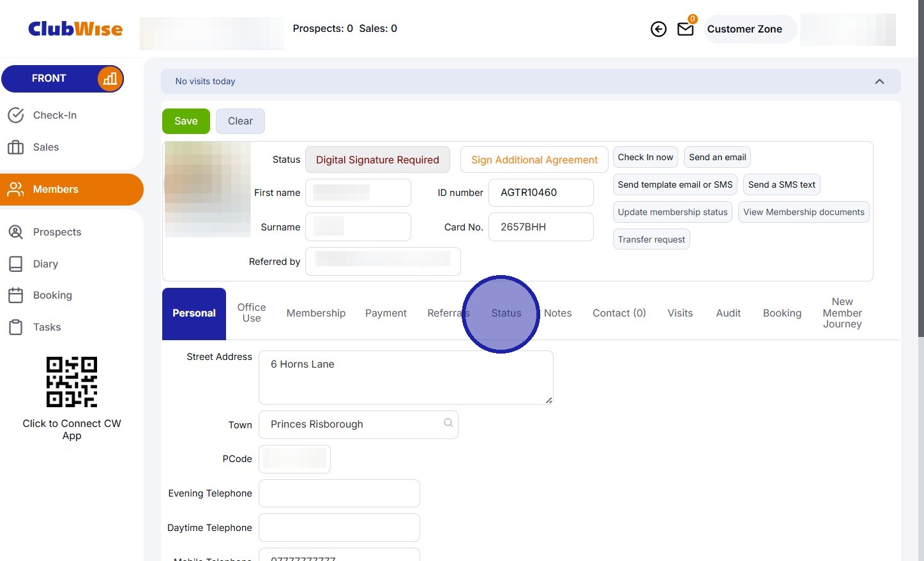The image size is (924, 561).
Task: Click Update membership status
Action: (x=672, y=213)
